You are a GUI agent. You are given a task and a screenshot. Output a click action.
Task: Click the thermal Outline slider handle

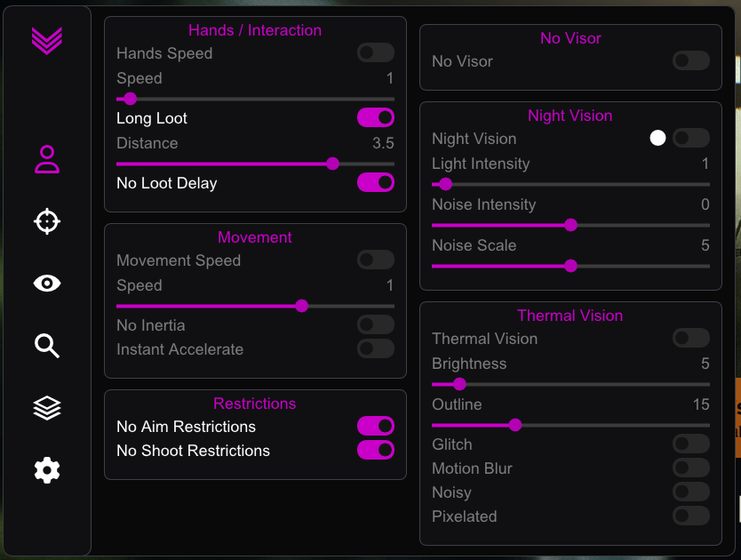pos(515,425)
